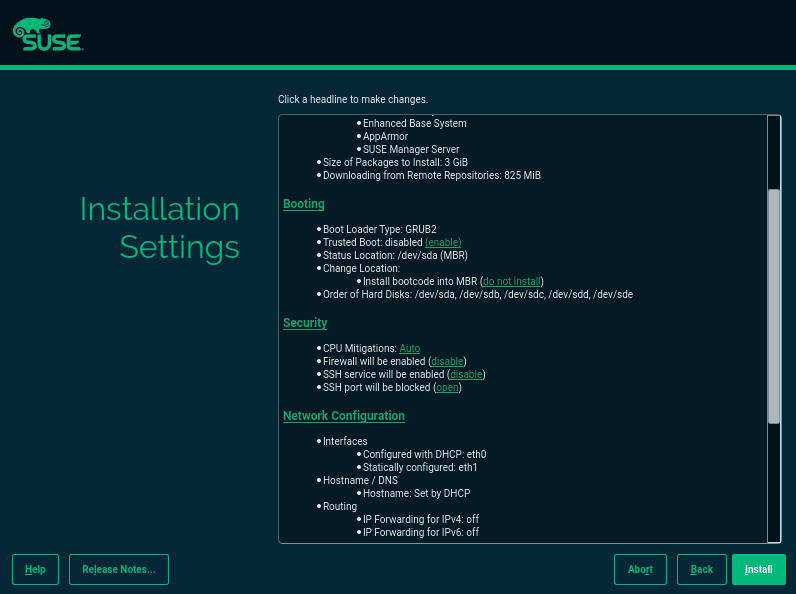Start installation with the Install button
The width and height of the screenshot is (796, 594).
coord(758,570)
